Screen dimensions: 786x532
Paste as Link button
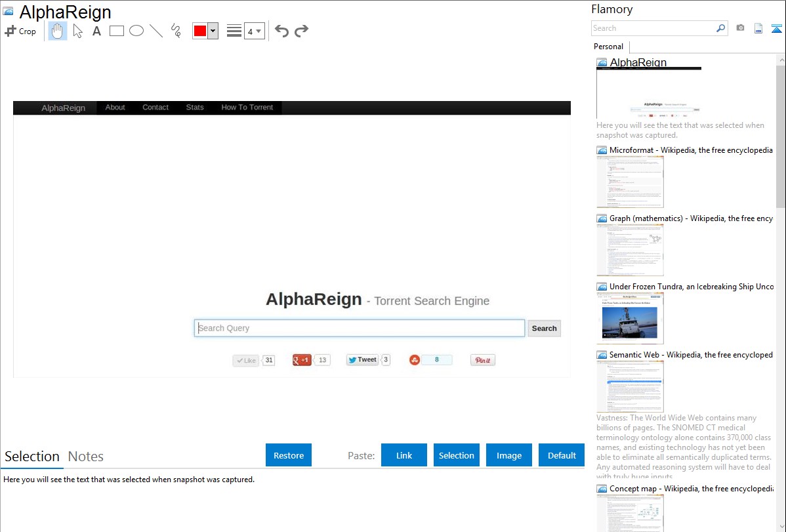pyautogui.click(x=404, y=455)
